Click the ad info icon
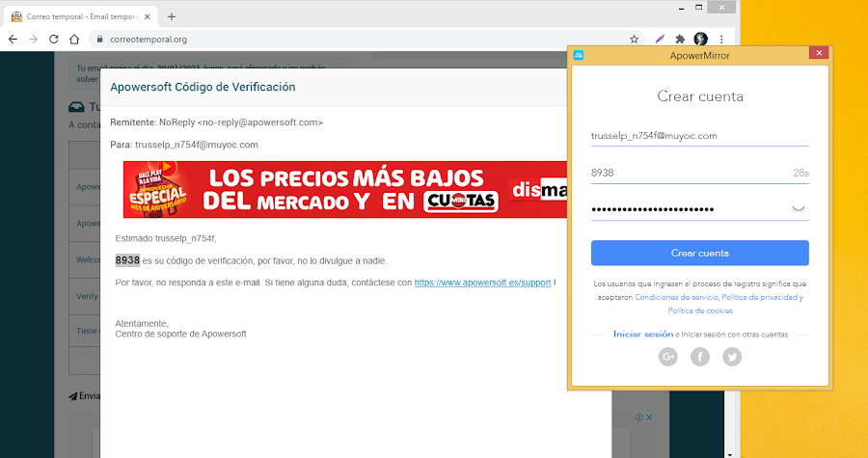Image resolution: width=868 pixels, height=458 pixels. pos(638,418)
